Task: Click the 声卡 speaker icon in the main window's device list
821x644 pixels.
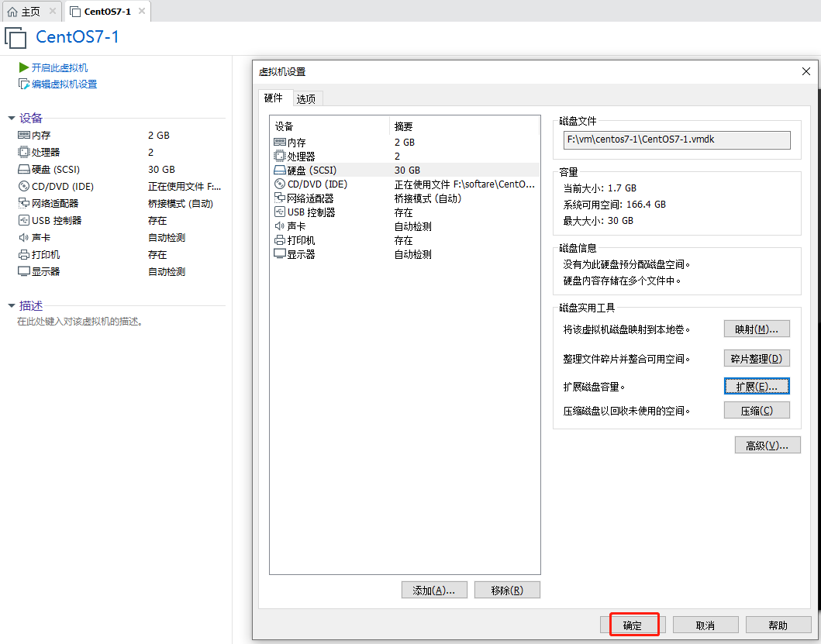Action: (x=23, y=238)
